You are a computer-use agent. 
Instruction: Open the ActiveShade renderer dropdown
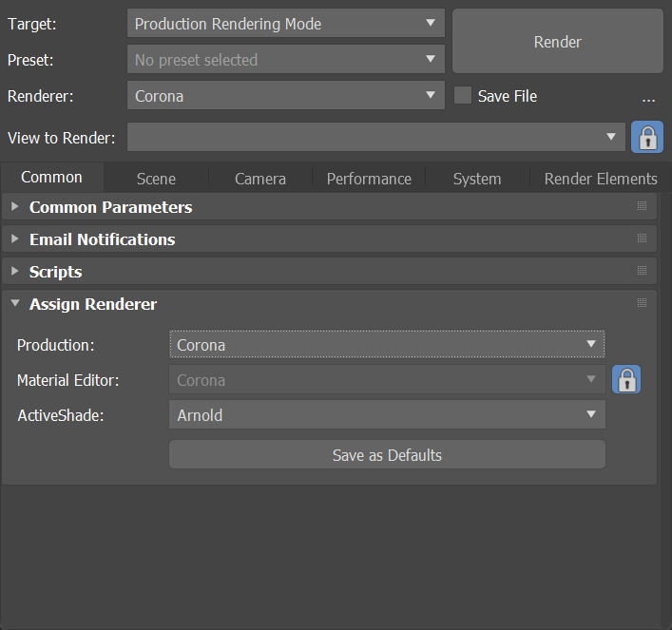(x=387, y=414)
